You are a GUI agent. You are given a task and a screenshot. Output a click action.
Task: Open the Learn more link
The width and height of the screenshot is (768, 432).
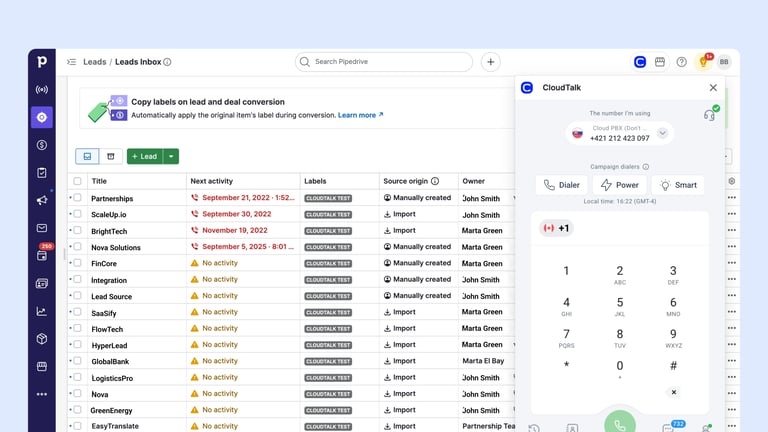[x=360, y=115]
